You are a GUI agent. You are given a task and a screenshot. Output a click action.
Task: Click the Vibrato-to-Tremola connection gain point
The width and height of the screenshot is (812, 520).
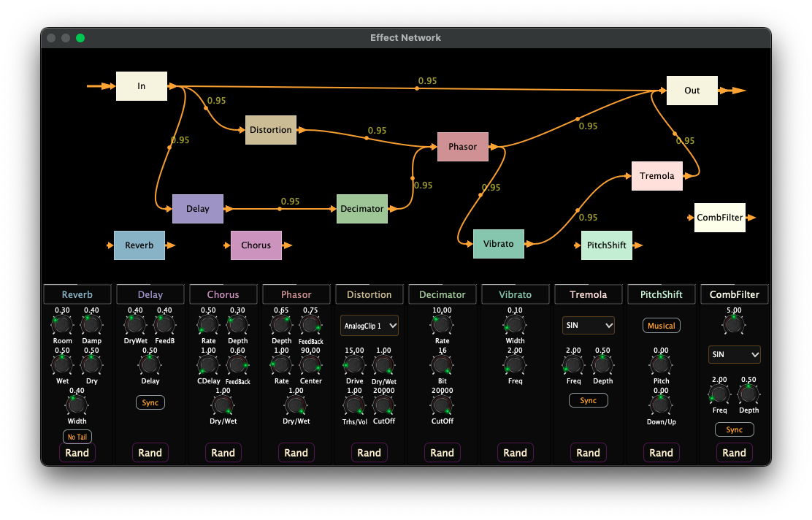[578, 210]
